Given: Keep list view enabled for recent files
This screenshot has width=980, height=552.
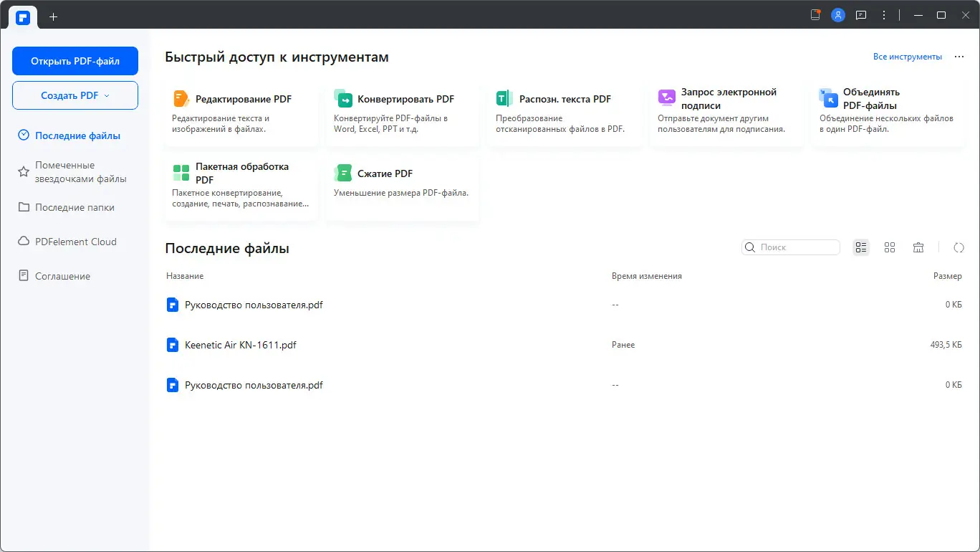Looking at the screenshot, I should pos(860,247).
